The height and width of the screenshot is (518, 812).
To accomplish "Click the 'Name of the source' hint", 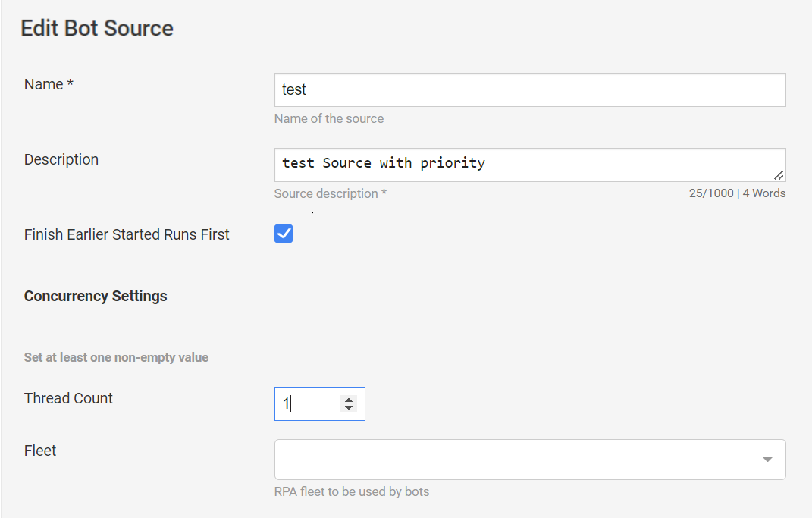I will pos(329,118).
